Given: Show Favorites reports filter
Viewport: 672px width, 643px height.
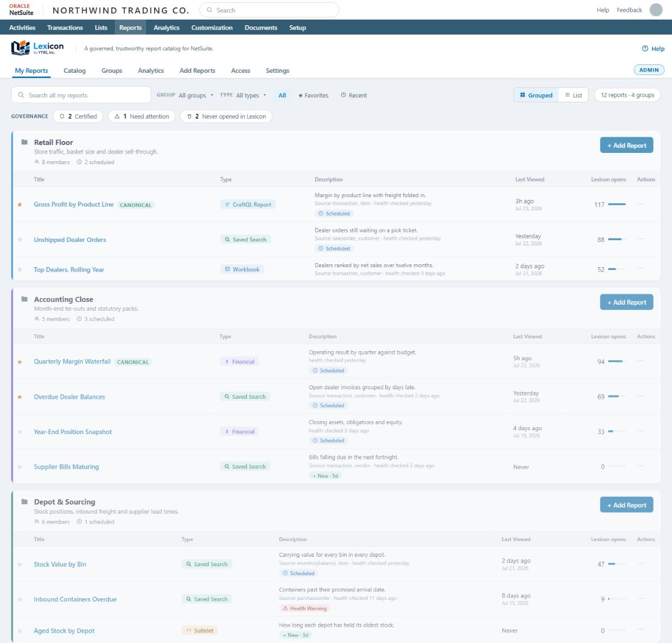Looking at the screenshot, I should click(x=313, y=95).
